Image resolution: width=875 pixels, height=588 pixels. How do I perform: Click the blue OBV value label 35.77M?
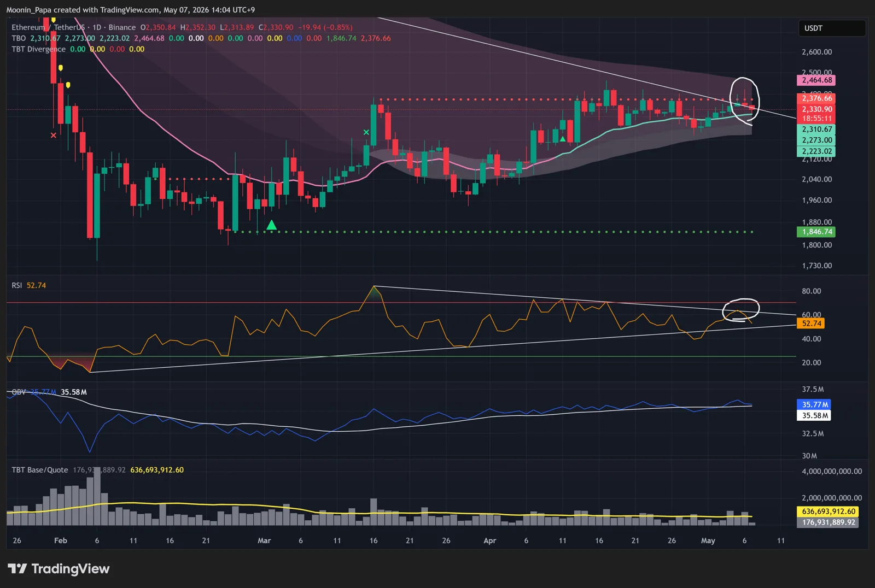point(814,404)
